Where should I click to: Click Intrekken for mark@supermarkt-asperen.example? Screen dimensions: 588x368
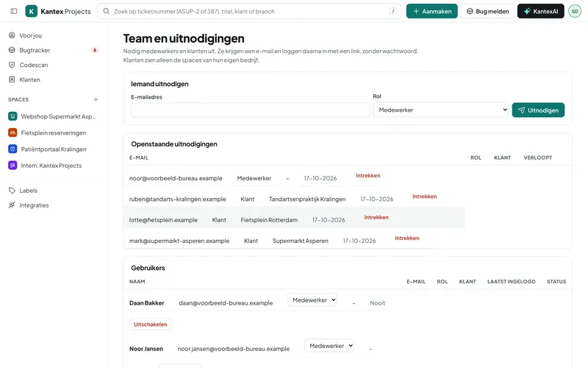407,238
